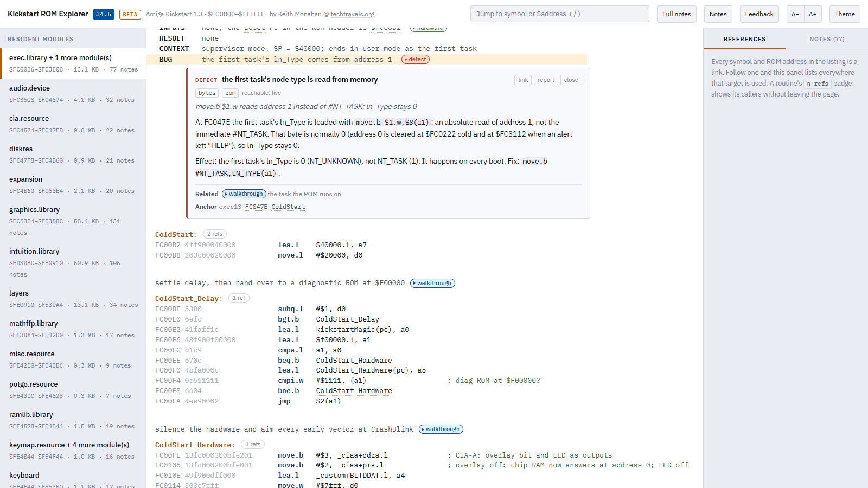
Task: Select graphics.library module
Action: click(73, 221)
